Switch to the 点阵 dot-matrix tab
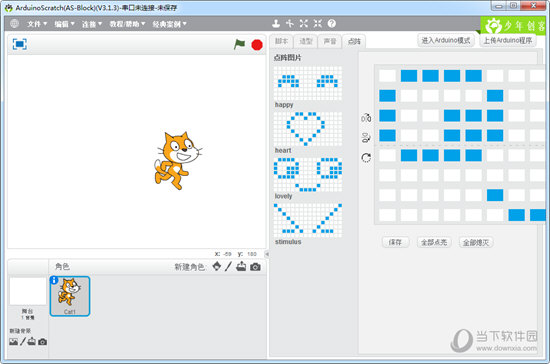 click(x=354, y=41)
